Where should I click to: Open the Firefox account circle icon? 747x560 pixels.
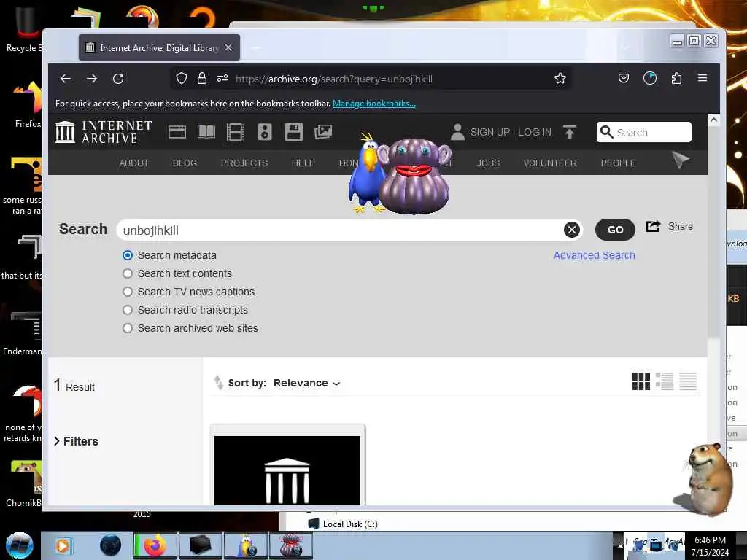650,78
